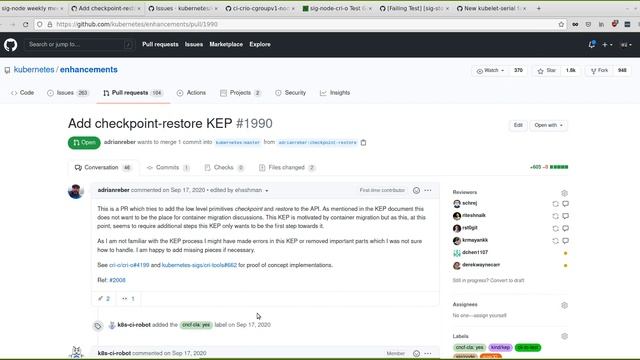The height and width of the screenshot is (360, 640).
Task: Go to Explore
Action: [260, 44]
